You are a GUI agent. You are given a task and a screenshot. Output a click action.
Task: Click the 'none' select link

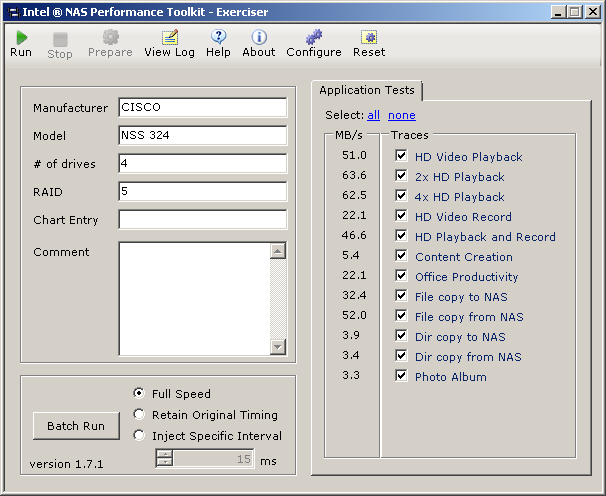(x=402, y=115)
